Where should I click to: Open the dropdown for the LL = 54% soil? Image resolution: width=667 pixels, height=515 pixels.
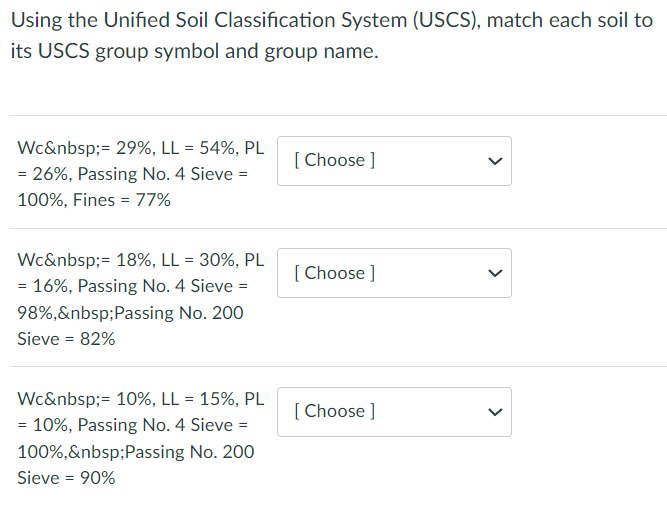tap(394, 161)
